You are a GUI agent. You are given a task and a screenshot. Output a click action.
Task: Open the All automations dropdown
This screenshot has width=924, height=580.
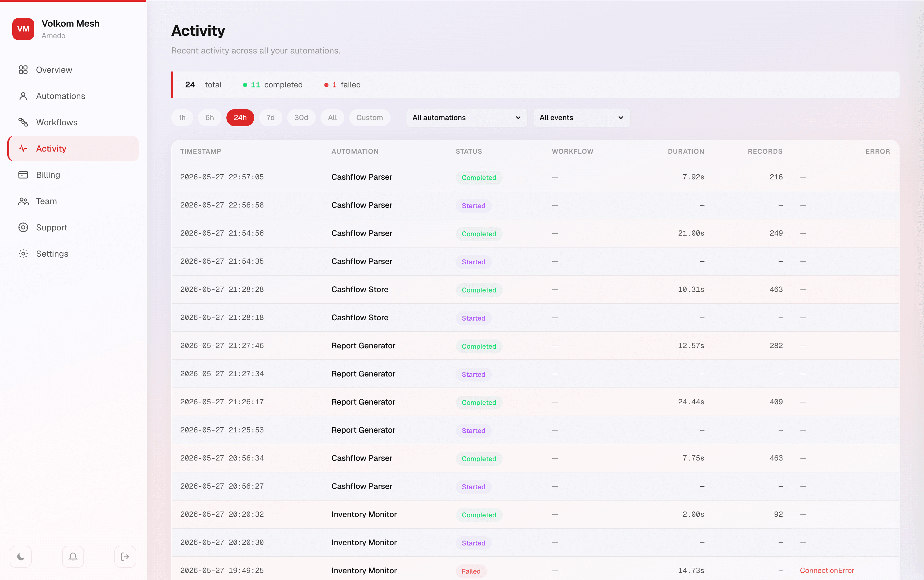click(466, 117)
